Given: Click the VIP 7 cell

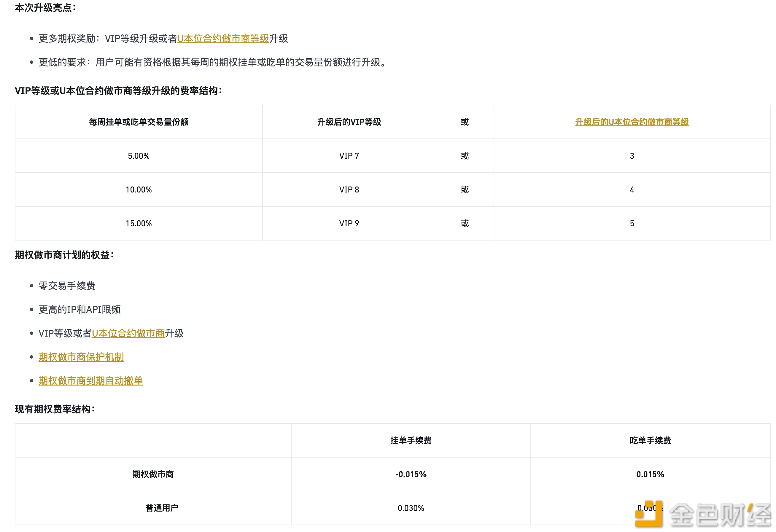Looking at the screenshot, I should click(x=349, y=156).
